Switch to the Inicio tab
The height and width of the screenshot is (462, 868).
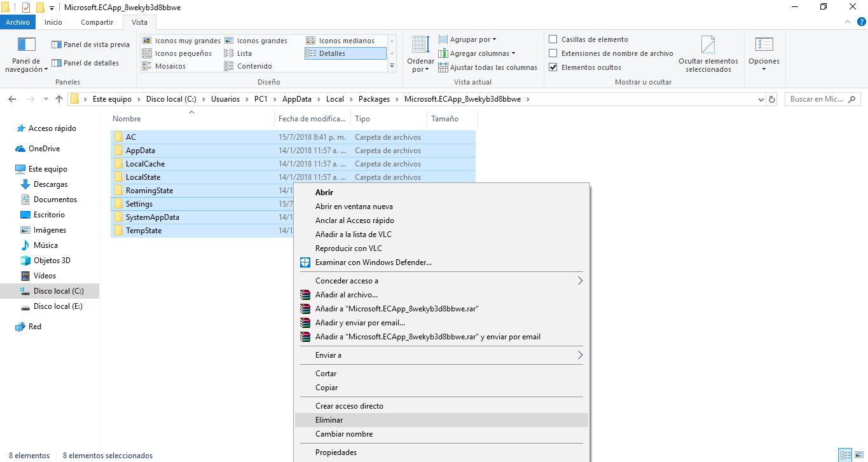click(53, 22)
